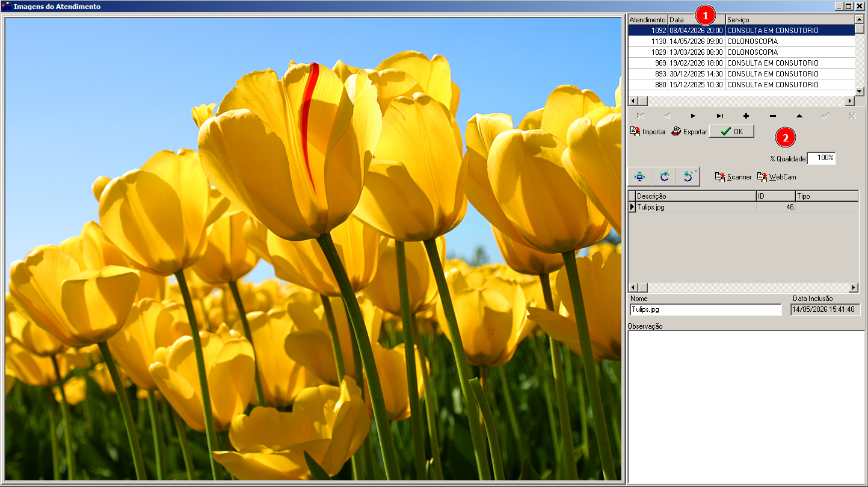Acquire image from Scanner
This screenshot has height=487, width=868.
pos(733,177)
